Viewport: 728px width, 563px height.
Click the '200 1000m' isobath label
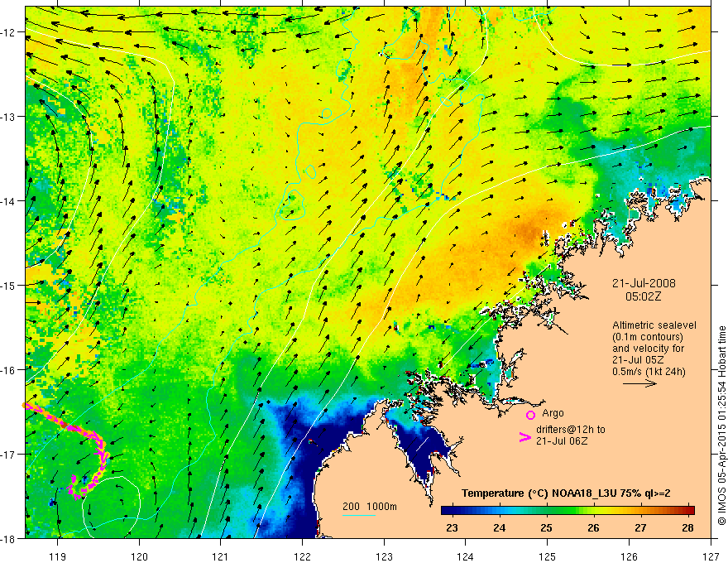pos(370,507)
